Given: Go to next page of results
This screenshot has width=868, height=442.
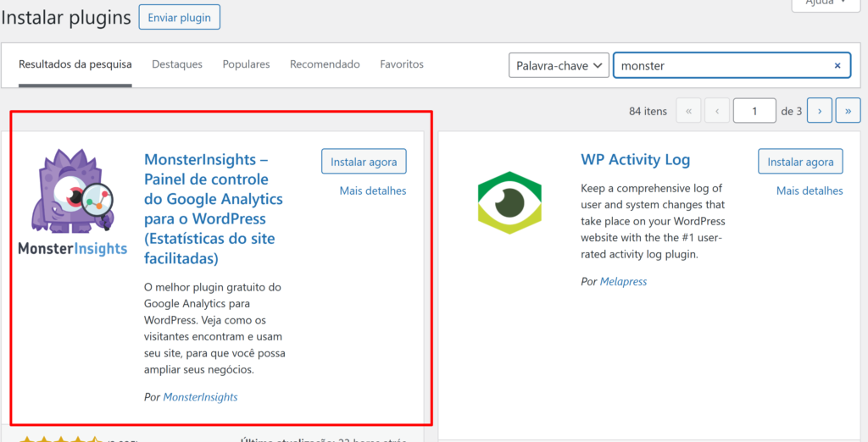Looking at the screenshot, I should click(820, 111).
